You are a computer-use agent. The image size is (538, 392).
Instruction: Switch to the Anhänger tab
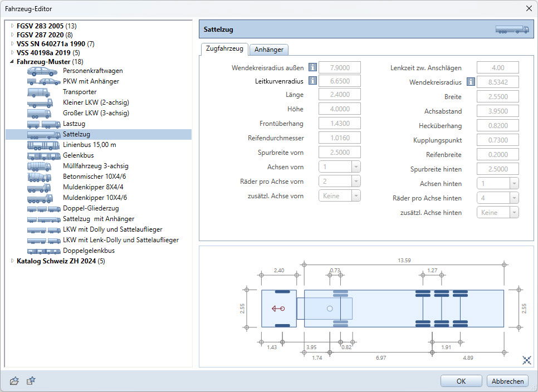[x=269, y=50]
